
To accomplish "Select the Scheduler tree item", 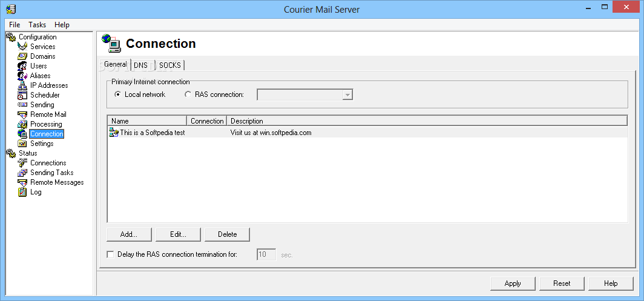I will click(x=45, y=95).
